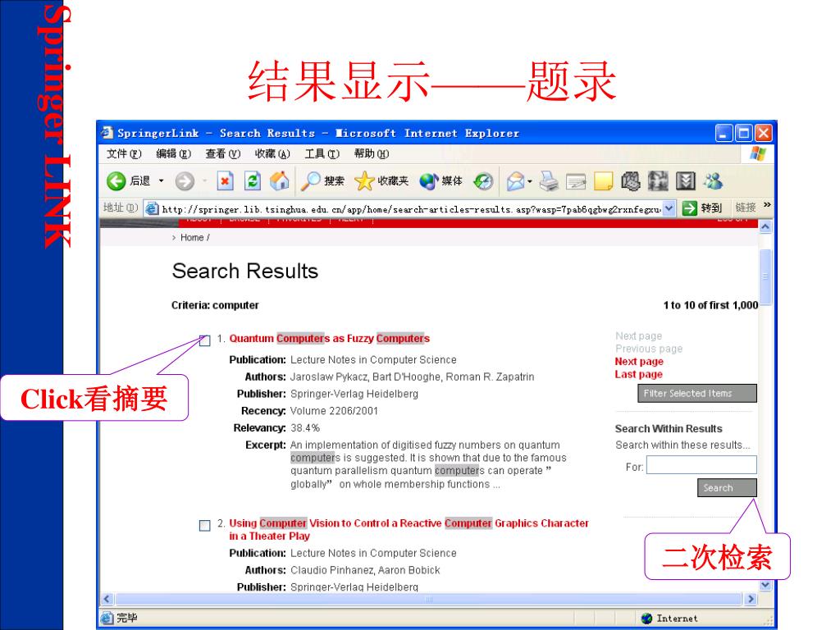Click the Home breadcrumb link
This screenshot has width=840, height=630.
tap(192, 237)
